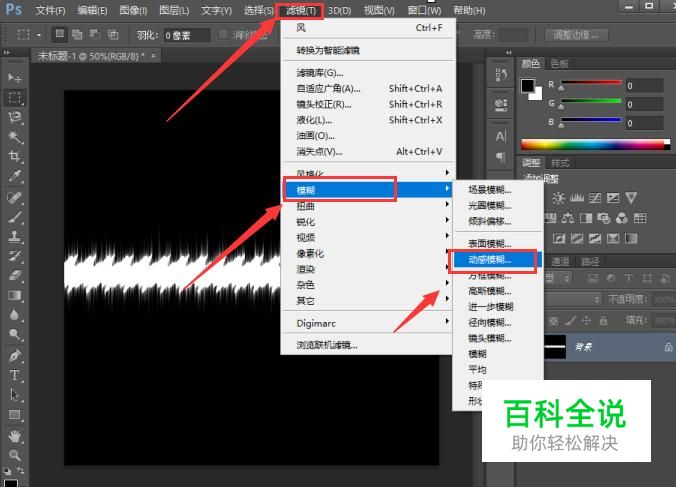Viewport: 676px width, 487px height.
Task: Select the Gradient tool
Action: pos(14,295)
